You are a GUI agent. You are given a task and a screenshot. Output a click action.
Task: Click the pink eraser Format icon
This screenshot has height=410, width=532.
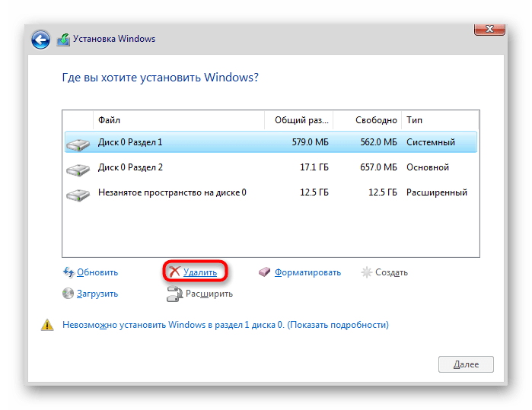[264, 272]
